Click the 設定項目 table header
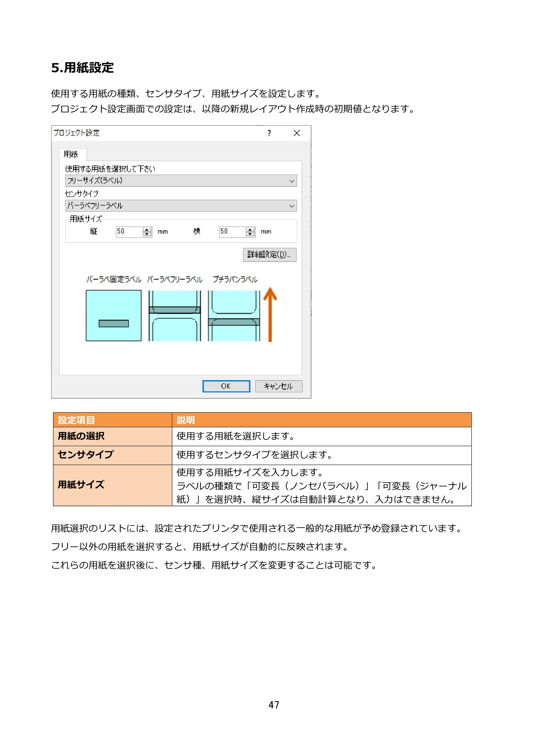Viewport: 535px width, 756px height. pyautogui.click(x=113, y=420)
